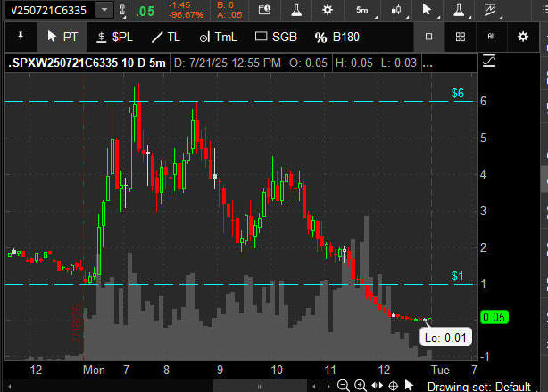Open the 5m timeframe selector
Viewport: 548px width, 392px height.
361,10
